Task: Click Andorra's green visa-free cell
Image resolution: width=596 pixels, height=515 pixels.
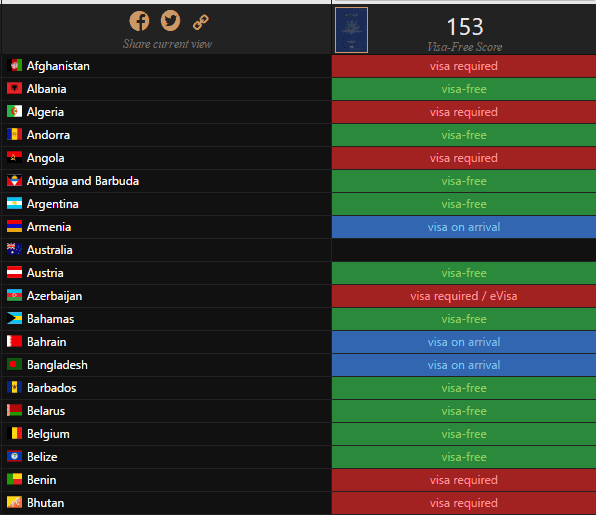Action: tap(464, 135)
